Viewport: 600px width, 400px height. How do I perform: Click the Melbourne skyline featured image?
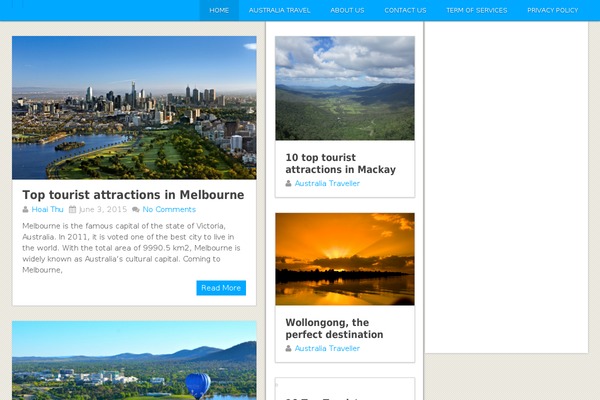[134, 108]
